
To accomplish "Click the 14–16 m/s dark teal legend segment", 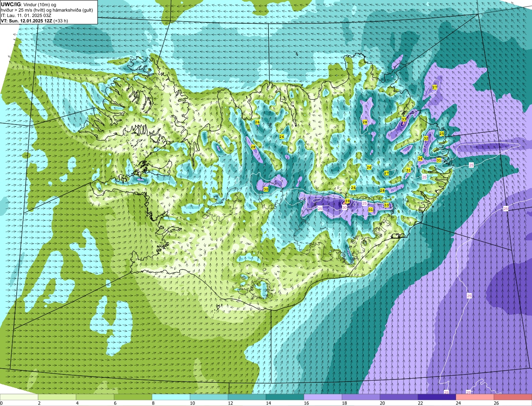I will pyautogui.click(x=285, y=397).
